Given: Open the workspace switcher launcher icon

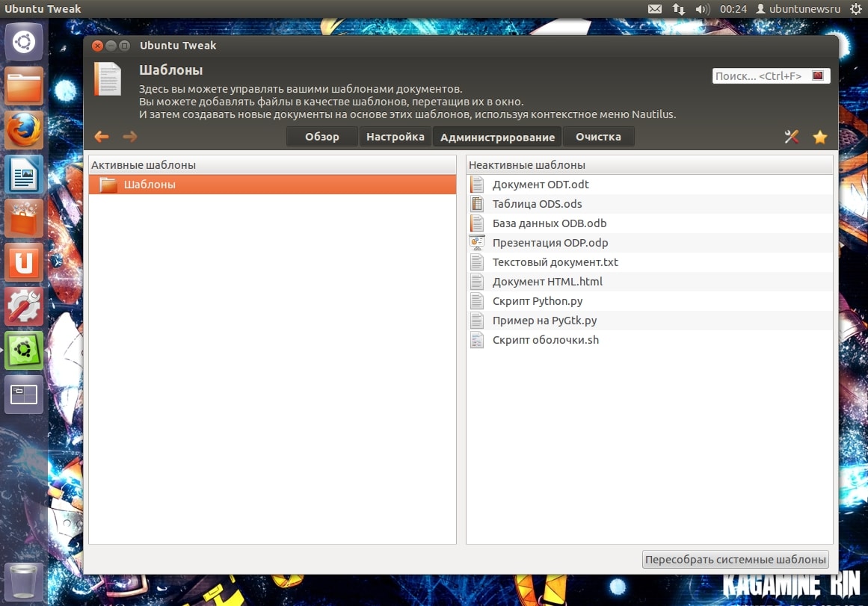Looking at the screenshot, I should tap(24, 395).
